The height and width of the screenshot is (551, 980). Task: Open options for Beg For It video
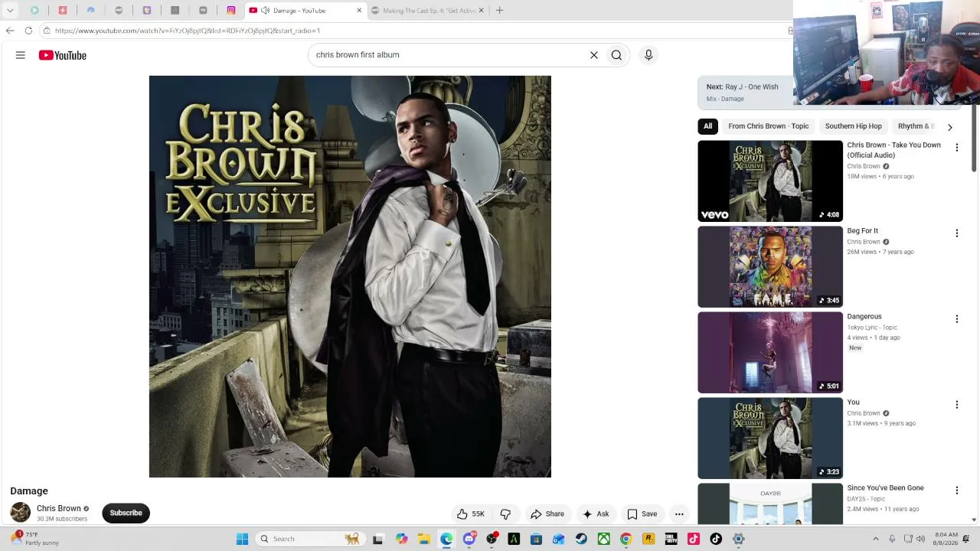[956, 233]
